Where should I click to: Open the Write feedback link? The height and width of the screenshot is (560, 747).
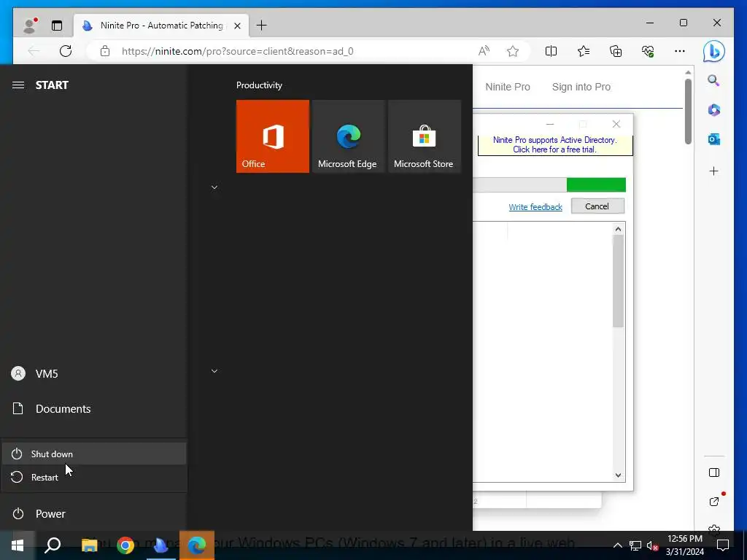pyautogui.click(x=535, y=207)
